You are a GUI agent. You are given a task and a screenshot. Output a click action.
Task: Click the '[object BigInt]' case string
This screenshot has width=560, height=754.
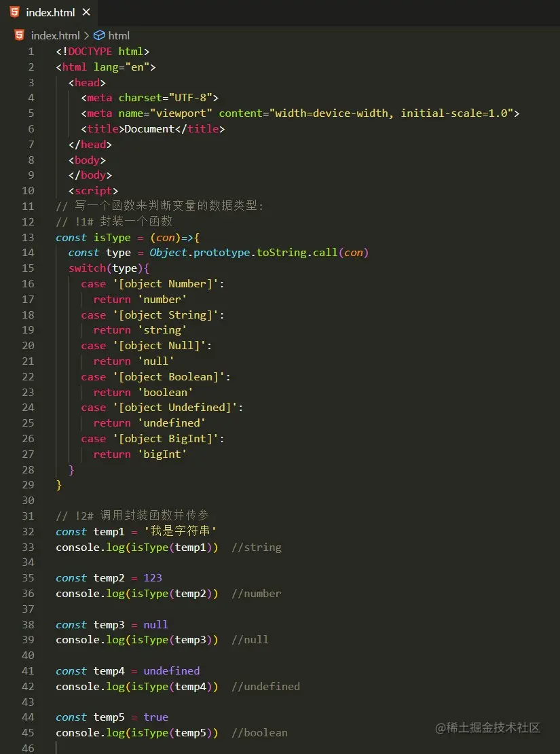166,439
